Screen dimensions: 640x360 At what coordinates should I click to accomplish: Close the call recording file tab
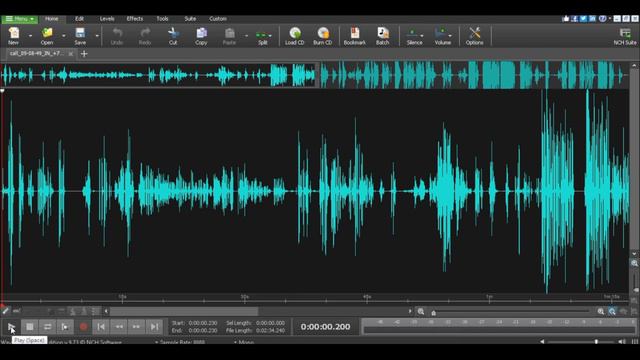tap(71, 53)
